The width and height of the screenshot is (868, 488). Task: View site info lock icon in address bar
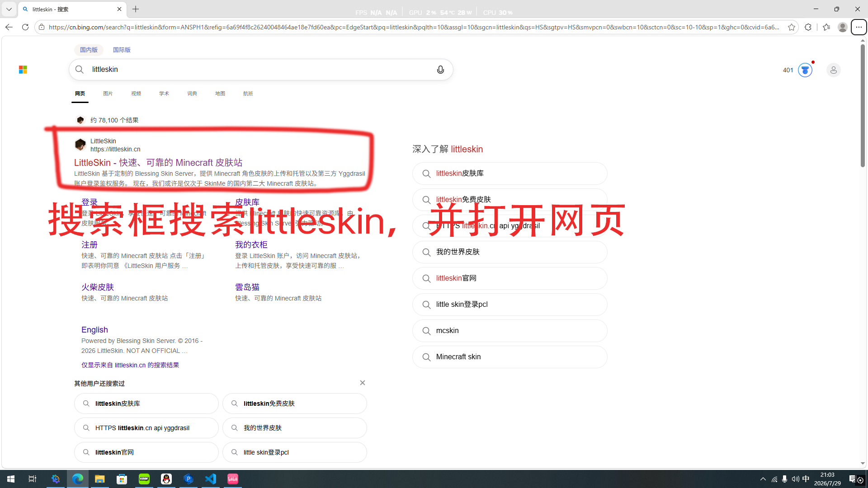point(42,27)
